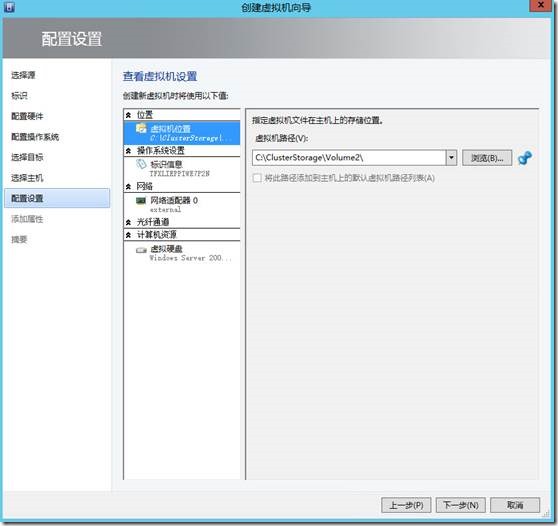Close the wizard window
558x526 pixels.
click(x=540, y=5)
